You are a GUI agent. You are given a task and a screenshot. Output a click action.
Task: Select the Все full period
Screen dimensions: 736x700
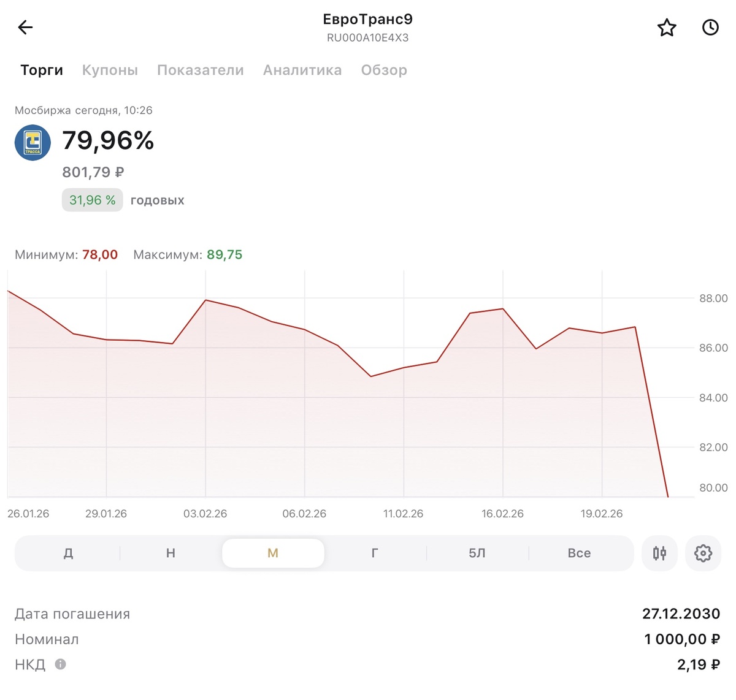click(x=579, y=554)
